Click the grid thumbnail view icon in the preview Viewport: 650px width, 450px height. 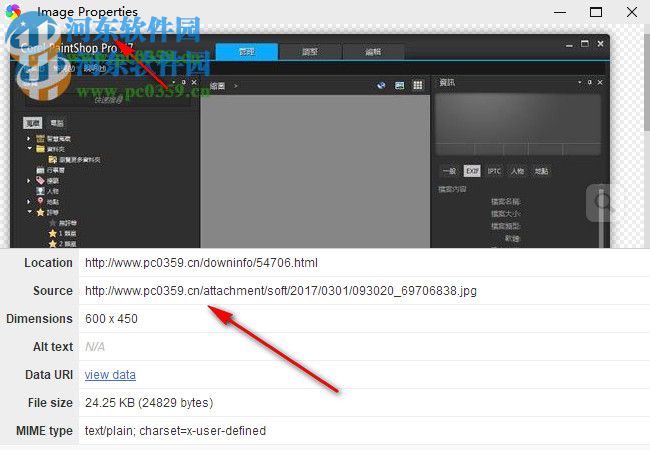[x=418, y=85]
